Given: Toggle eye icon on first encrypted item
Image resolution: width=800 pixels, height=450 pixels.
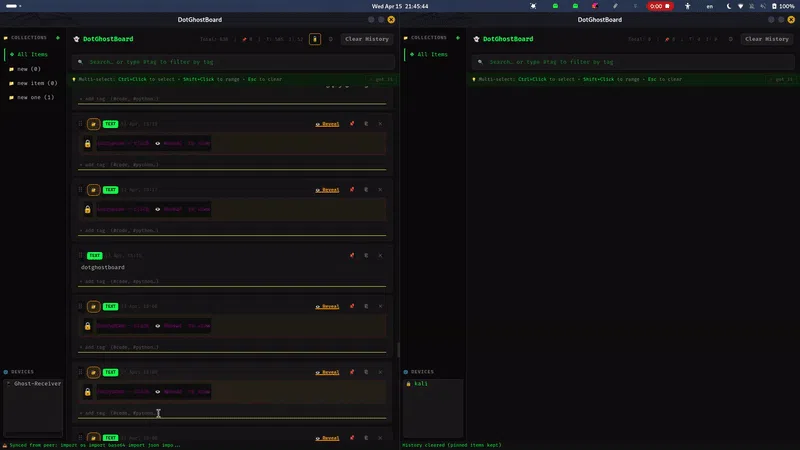Looking at the screenshot, I should pyautogui.click(x=158, y=143).
